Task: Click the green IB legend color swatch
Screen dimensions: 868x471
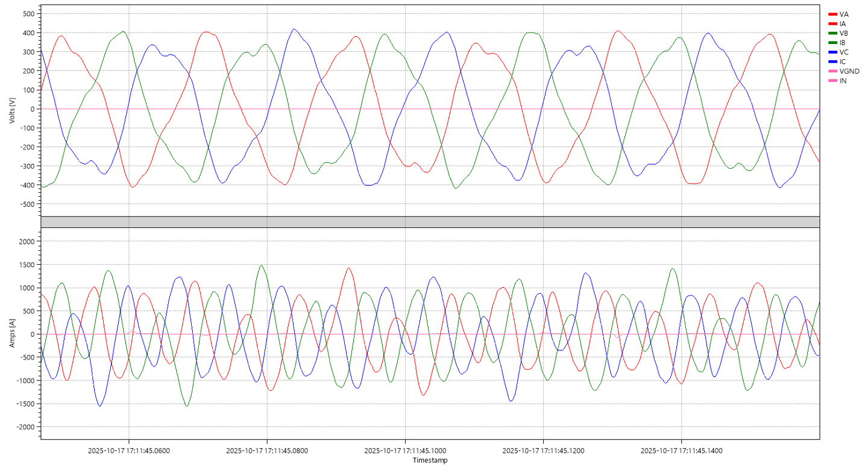Action: point(832,43)
